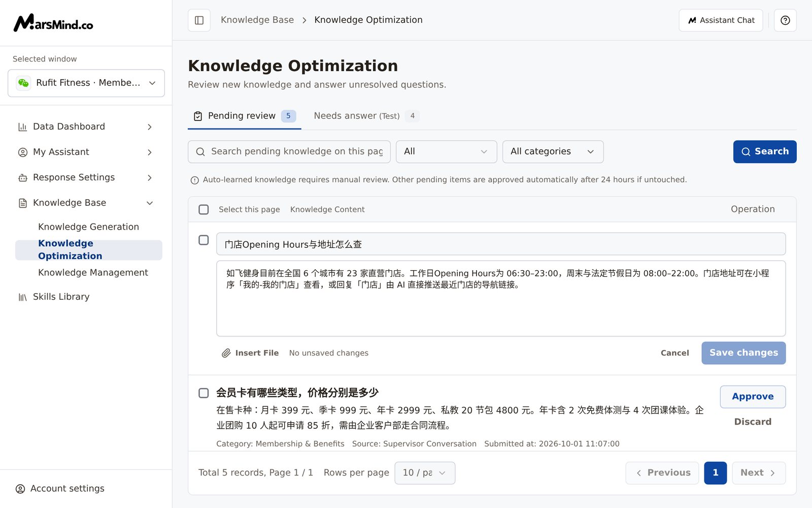Viewport: 812px width, 508px height.
Task: Click the My Assistant face icon
Action: pyautogui.click(x=23, y=152)
